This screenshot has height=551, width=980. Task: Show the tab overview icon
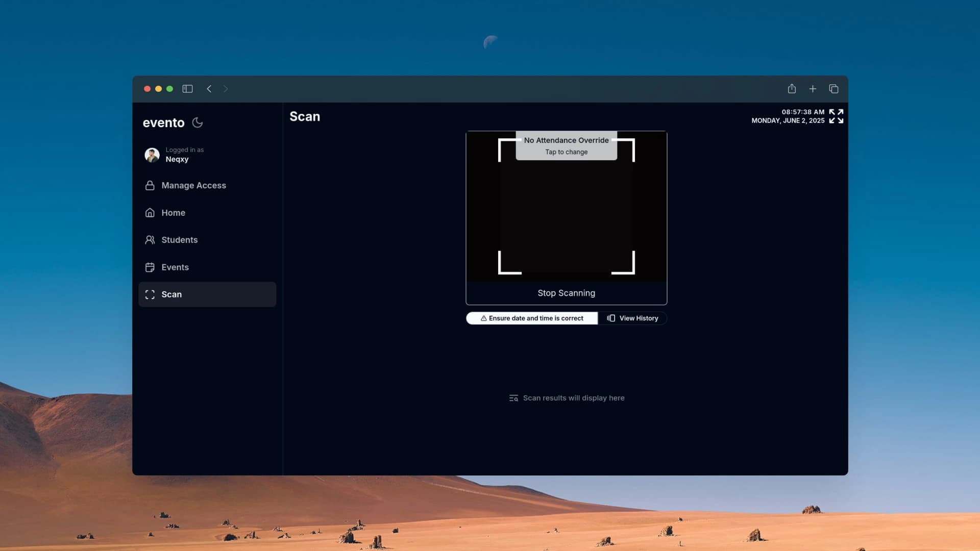pos(834,89)
